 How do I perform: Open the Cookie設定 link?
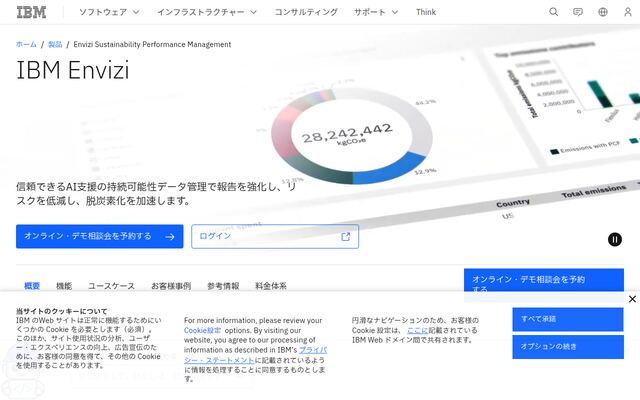click(x=202, y=330)
